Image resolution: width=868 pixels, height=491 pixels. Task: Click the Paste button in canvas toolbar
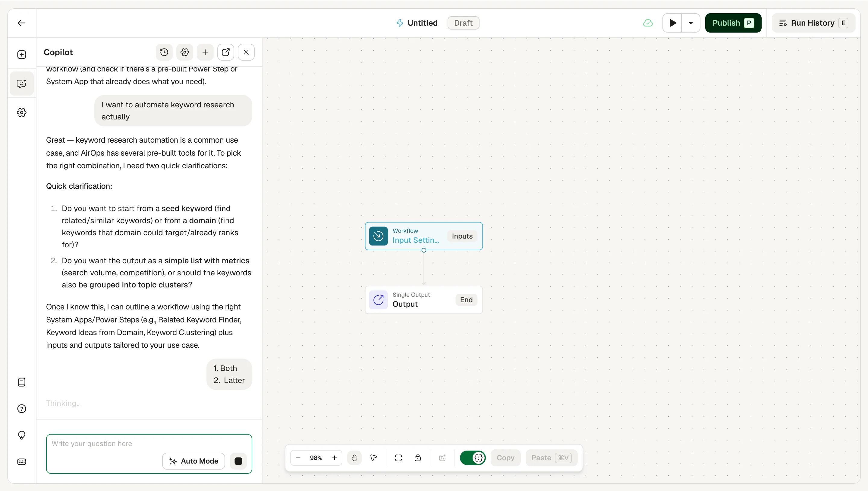[551, 458]
